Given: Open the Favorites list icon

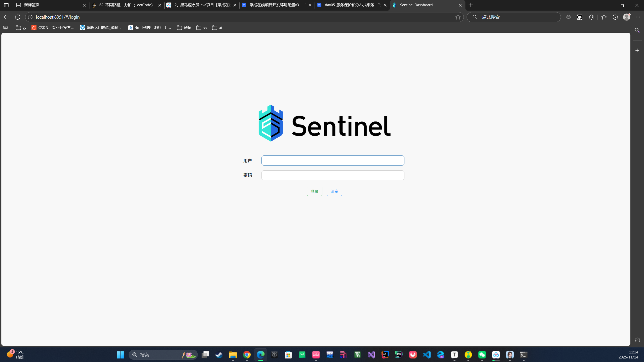Looking at the screenshot, I should point(603,17).
